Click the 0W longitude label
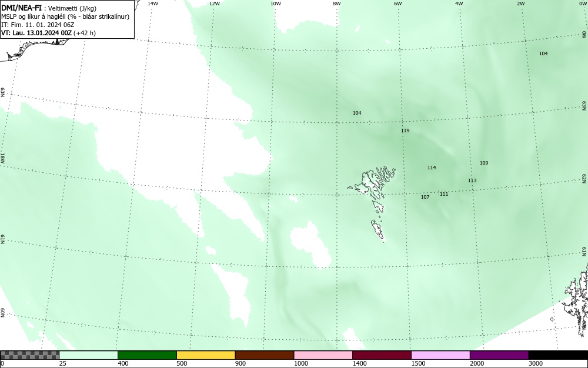 [583, 4]
